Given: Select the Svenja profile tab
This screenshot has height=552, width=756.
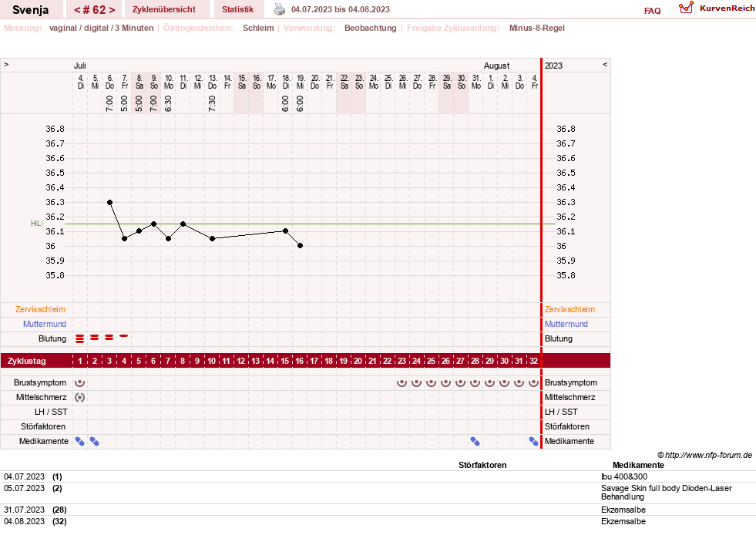Looking at the screenshot, I should coord(30,10).
